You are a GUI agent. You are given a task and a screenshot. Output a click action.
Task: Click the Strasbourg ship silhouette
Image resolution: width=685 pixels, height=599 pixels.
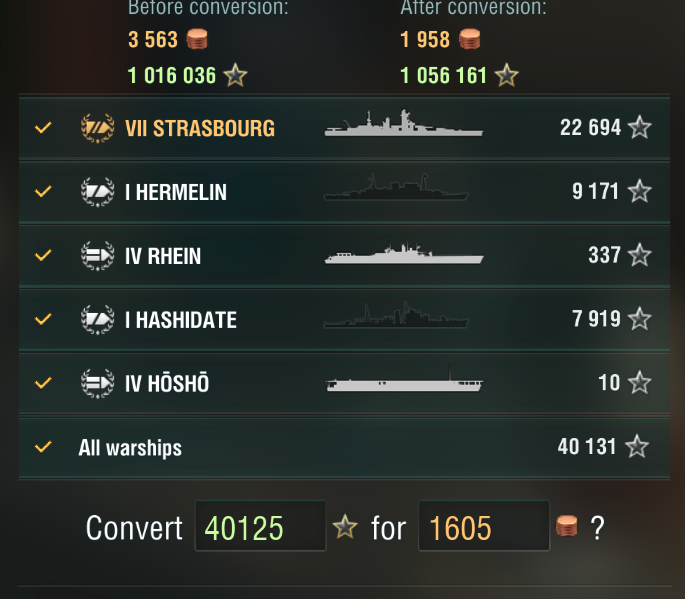[403, 124]
